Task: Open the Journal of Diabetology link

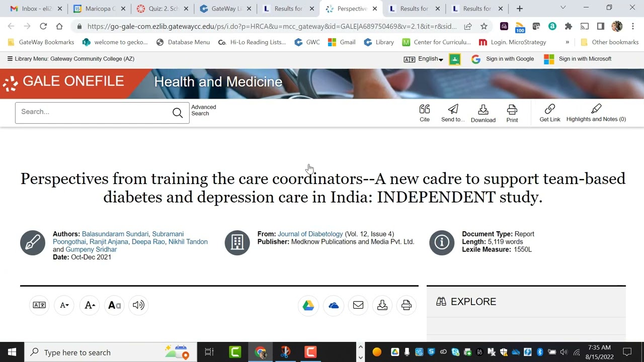Action: coord(310,234)
